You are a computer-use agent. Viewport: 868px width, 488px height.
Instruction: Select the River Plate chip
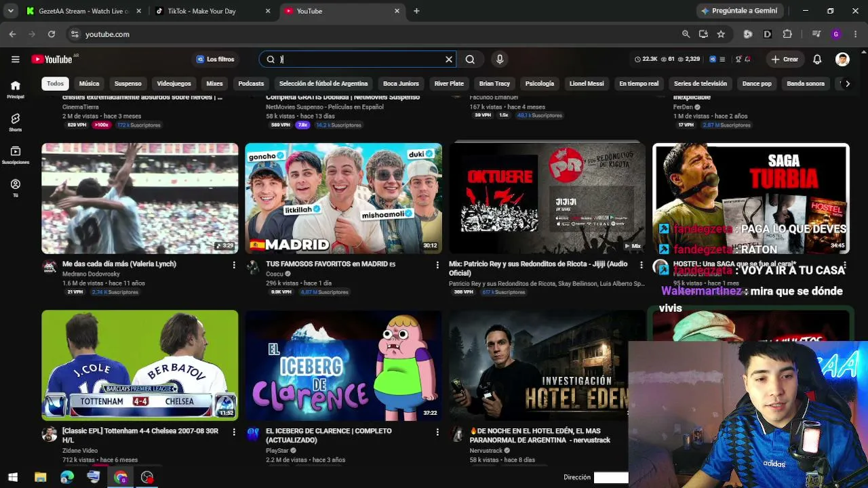(x=449, y=84)
